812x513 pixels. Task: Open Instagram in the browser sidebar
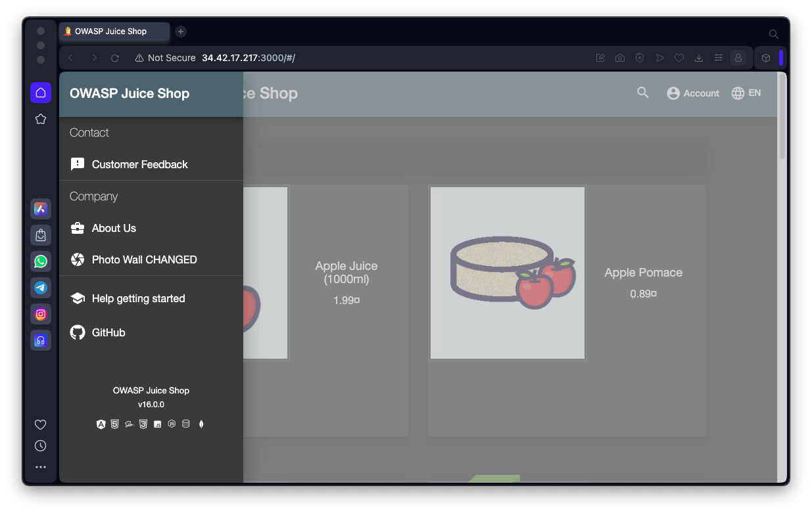41,314
